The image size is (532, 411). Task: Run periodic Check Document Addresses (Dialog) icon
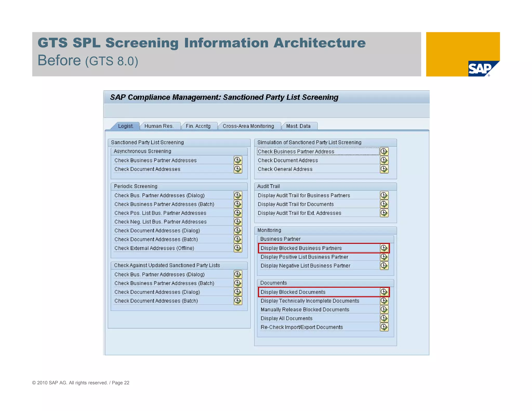pyautogui.click(x=238, y=230)
